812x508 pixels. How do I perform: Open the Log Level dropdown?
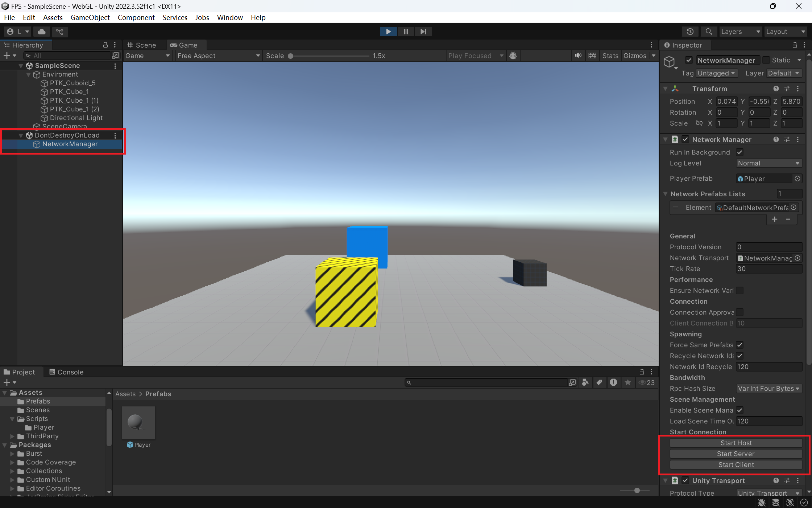(768, 163)
